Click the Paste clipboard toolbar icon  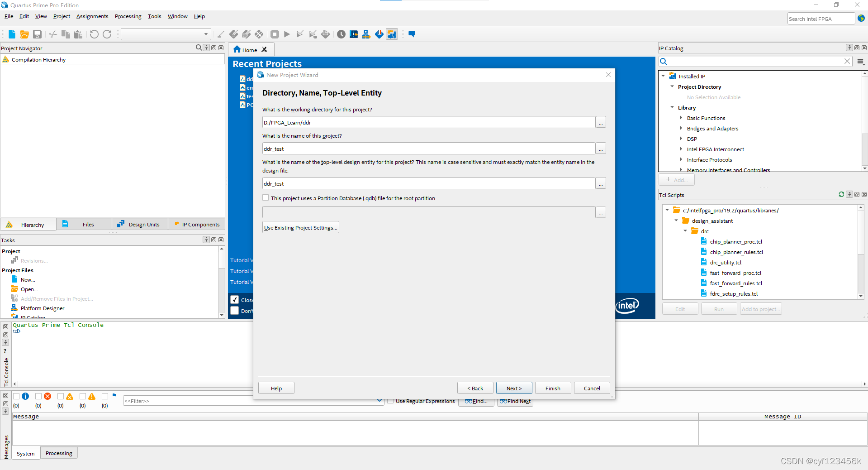(x=78, y=34)
